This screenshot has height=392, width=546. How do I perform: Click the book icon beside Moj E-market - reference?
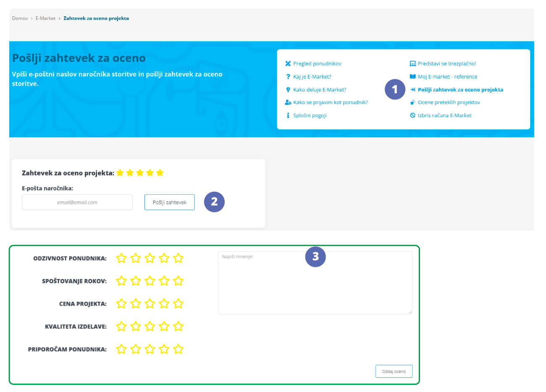(412, 77)
